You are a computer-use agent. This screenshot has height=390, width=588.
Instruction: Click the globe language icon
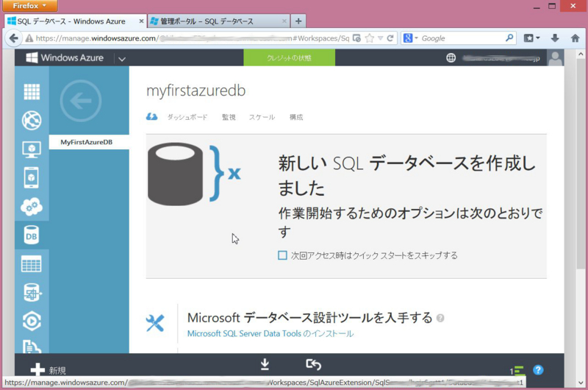[x=451, y=58]
